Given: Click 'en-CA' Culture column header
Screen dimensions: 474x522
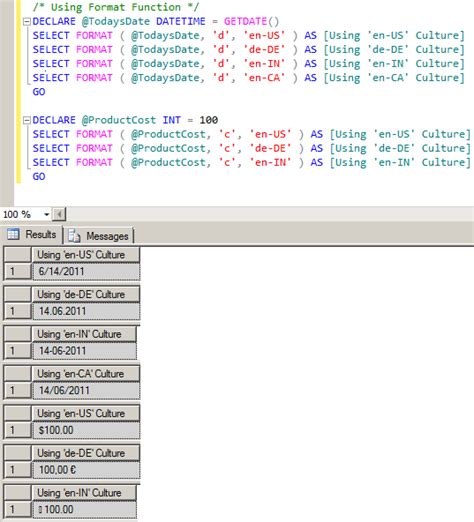Looking at the screenshot, I should coord(86,374).
